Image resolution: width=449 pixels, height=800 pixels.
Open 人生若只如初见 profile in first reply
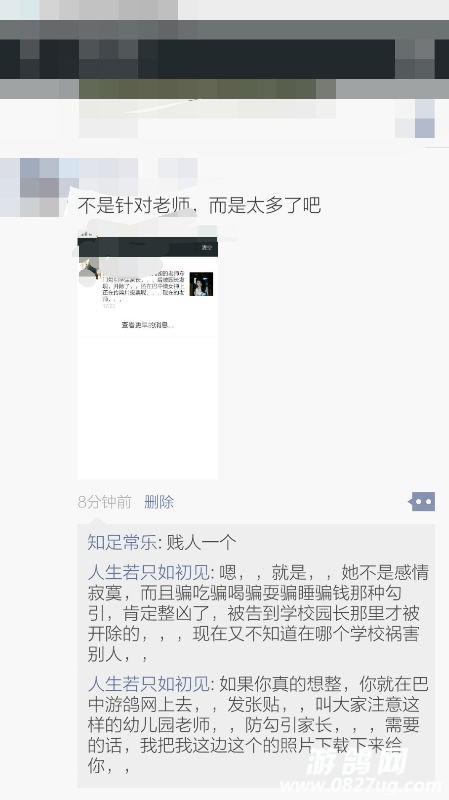coord(148,572)
